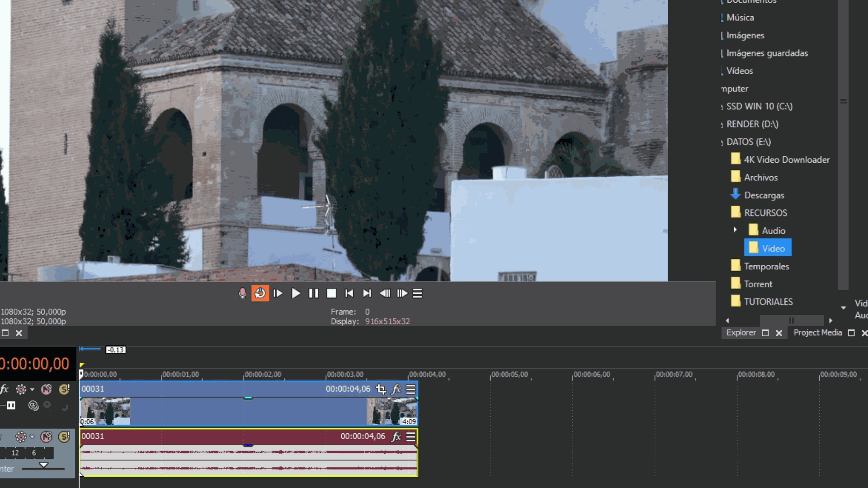
Task: Toggle Loop Playback in transport bar
Action: [260, 293]
